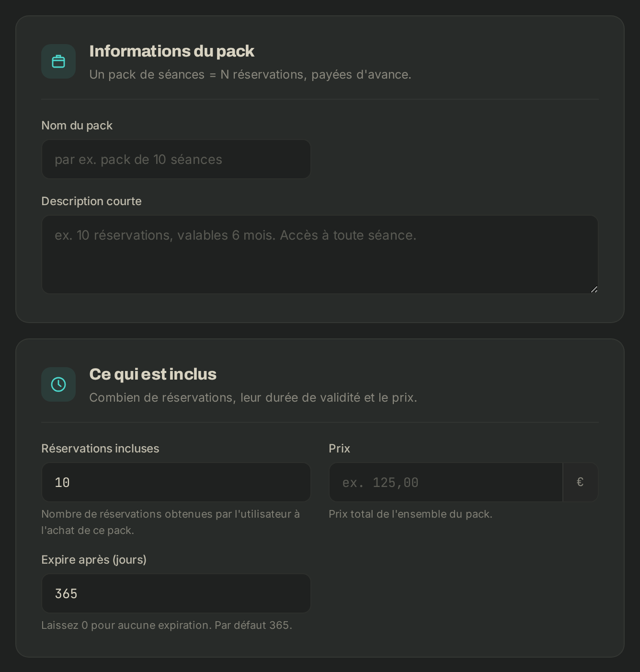Image resolution: width=640 pixels, height=672 pixels.
Task: Click the textarea resize handle in Description courte
Action: [594, 289]
